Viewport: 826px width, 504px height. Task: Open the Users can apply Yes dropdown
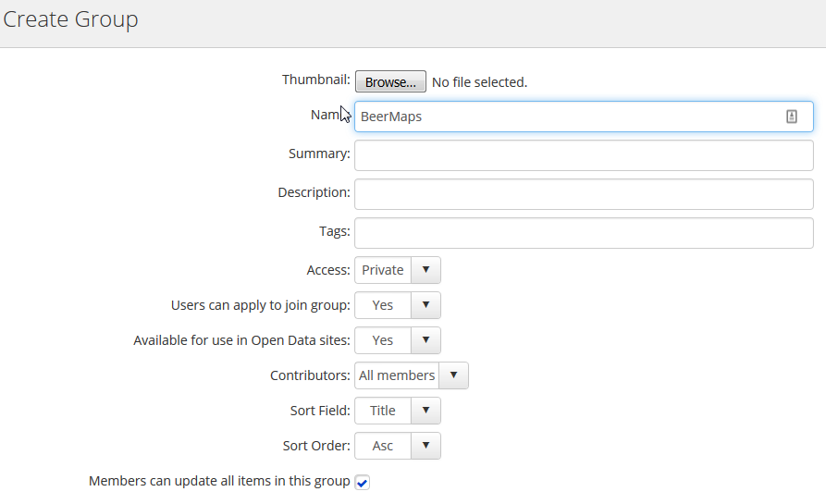pos(383,305)
